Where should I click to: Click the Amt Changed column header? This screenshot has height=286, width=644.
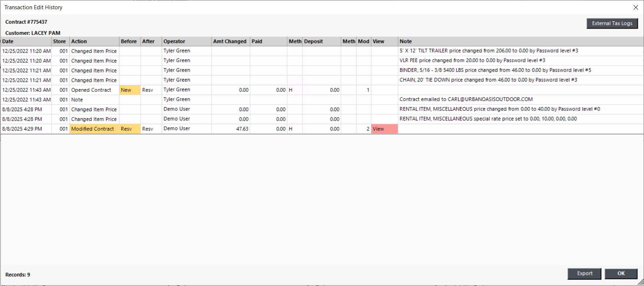(230, 41)
